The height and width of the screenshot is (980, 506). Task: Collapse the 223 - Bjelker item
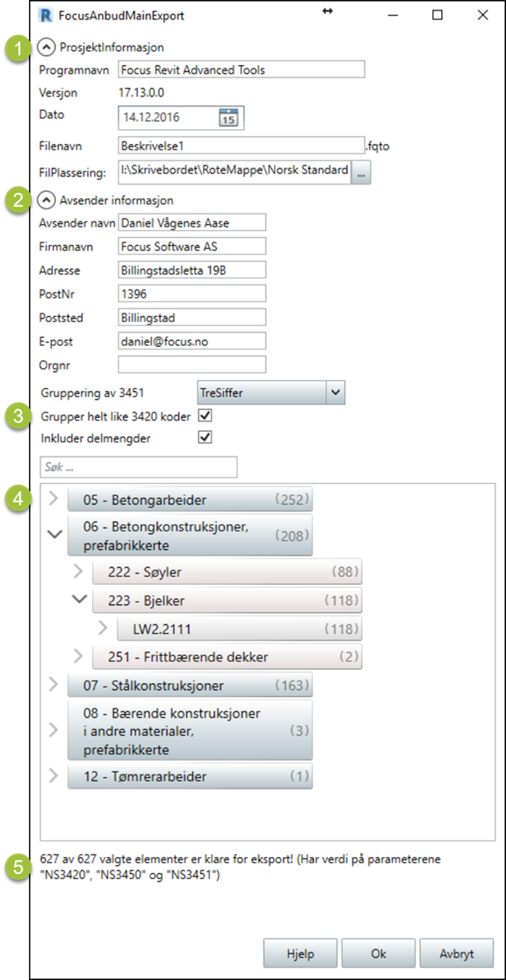click(x=79, y=599)
